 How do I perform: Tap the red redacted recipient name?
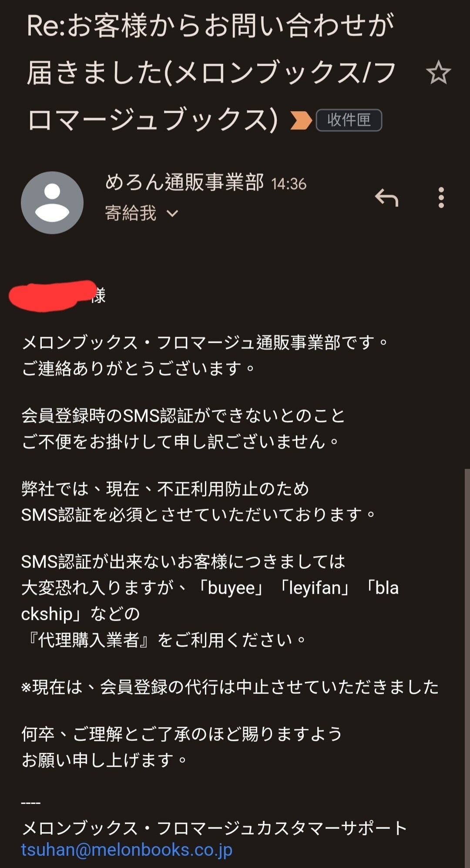point(52,295)
